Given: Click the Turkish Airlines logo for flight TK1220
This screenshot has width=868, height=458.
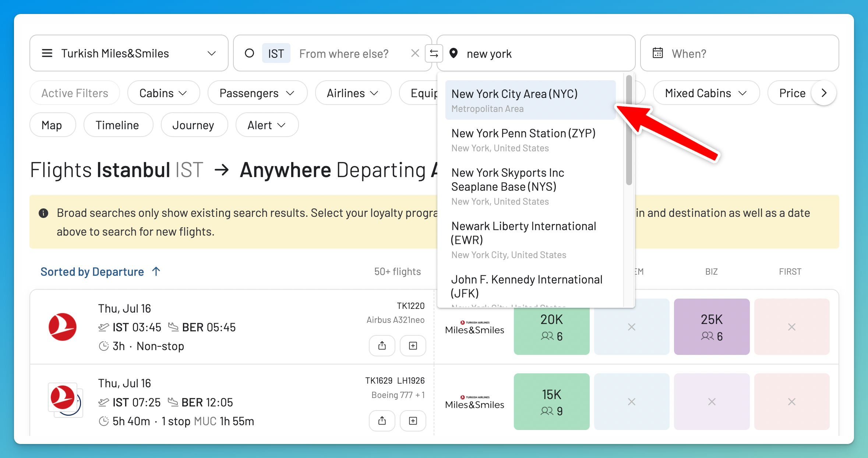Looking at the screenshot, I should pyautogui.click(x=63, y=327).
